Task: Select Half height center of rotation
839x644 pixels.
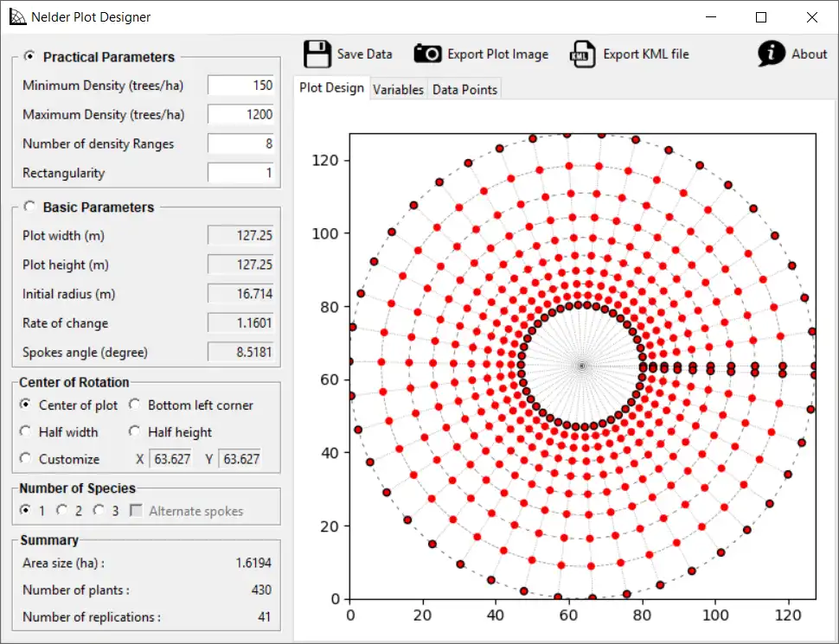Action: [134, 431]
